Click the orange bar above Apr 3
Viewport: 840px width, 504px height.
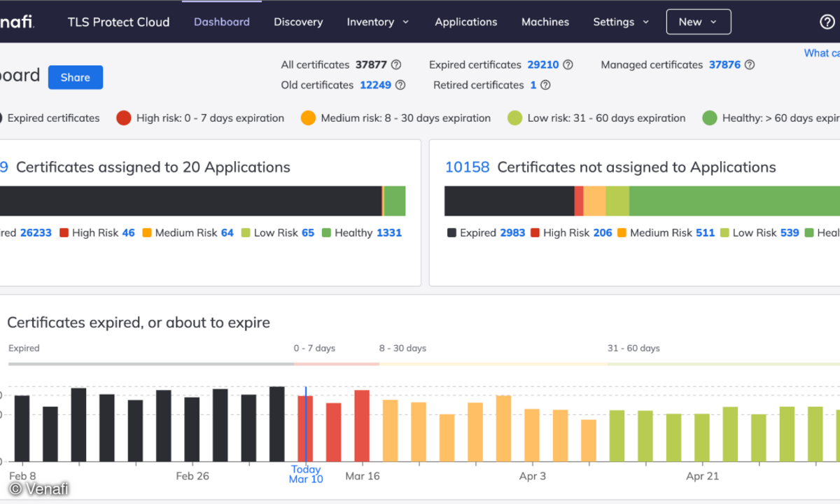pyautogui.click(x=532, y=435)
